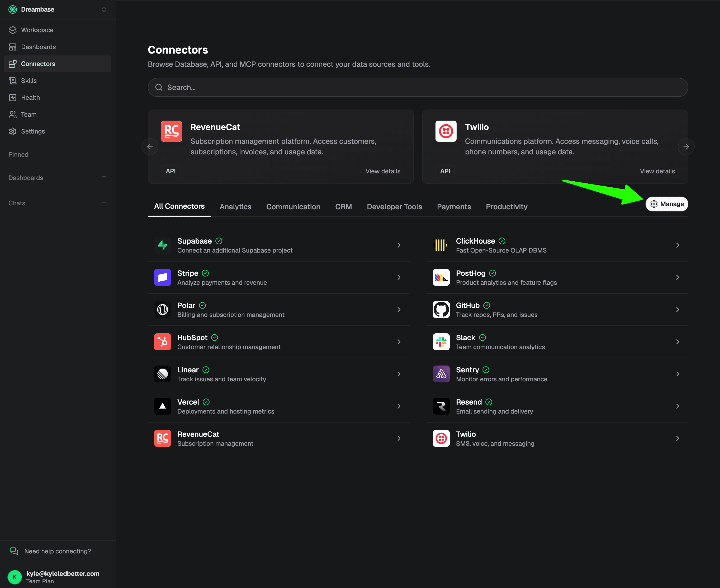
Task: Open the Skills page
Action: (58, 80)
